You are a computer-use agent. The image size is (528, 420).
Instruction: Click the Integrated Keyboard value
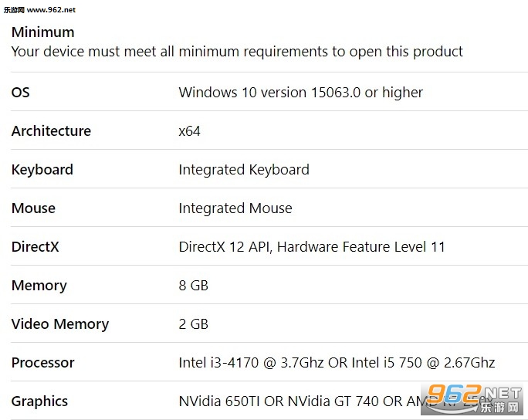coord(244,169)
